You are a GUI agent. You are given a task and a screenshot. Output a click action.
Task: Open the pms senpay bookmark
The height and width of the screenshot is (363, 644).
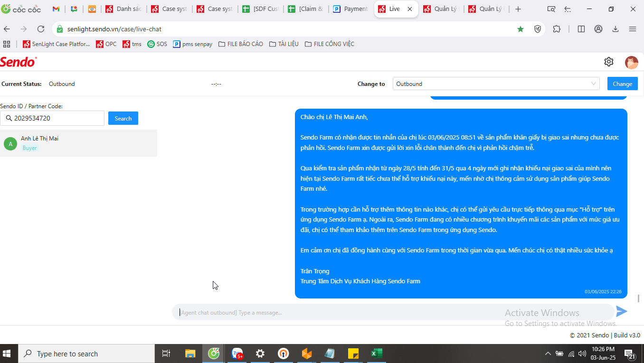(193, 44)
